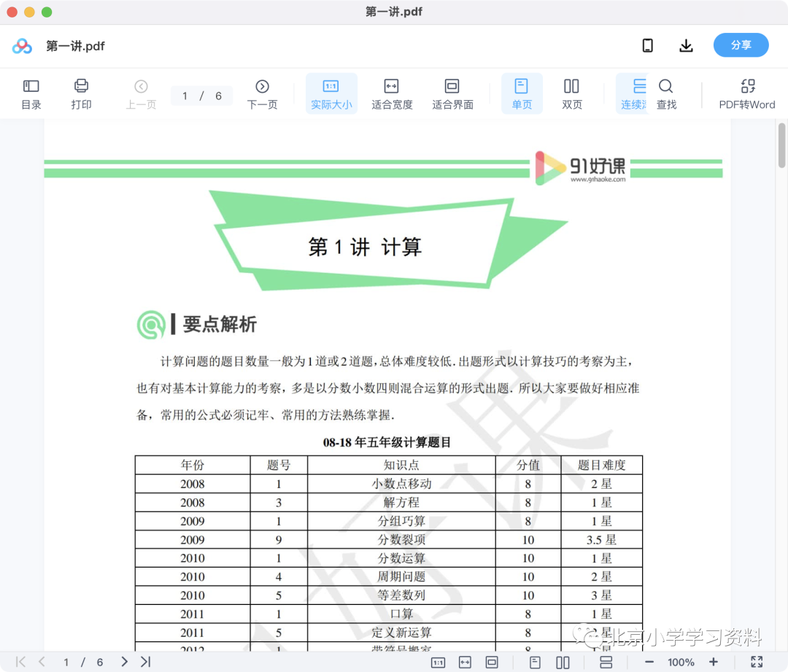Select 适合宽度 fit width view
Image resolution: width=788 pixels, height=672 pixels.
[x=392, y=94]
